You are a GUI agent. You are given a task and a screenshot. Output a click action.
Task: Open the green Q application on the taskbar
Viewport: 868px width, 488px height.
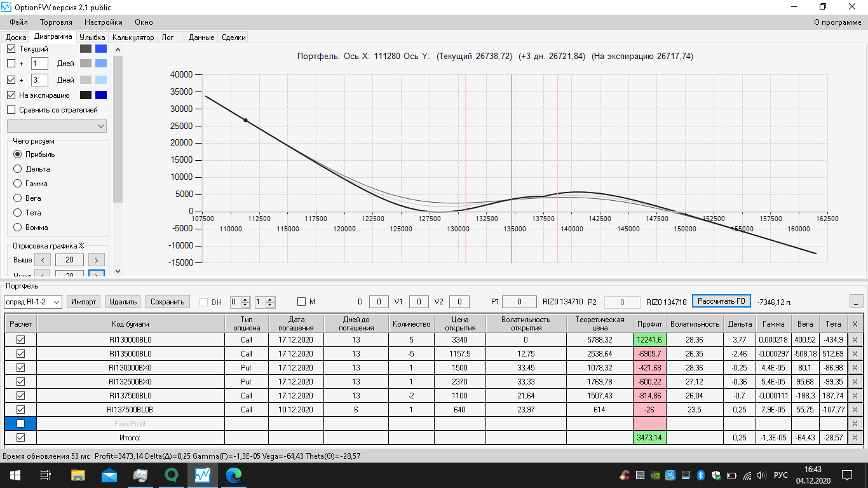point(171,475)
